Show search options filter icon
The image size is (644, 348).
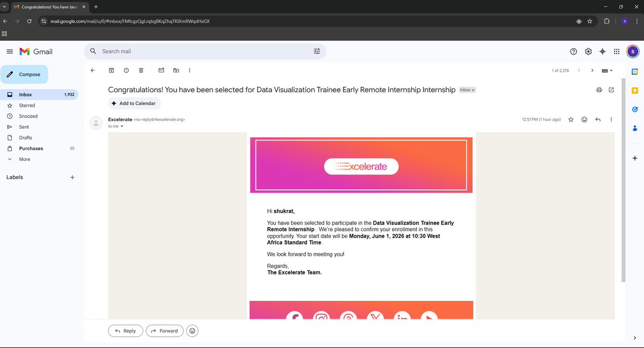click(x=317, y=51)
